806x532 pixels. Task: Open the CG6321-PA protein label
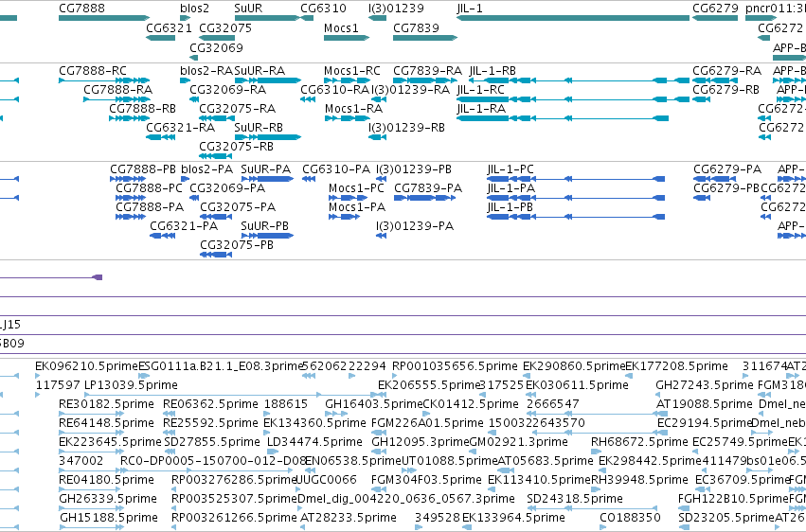[184, 226]
